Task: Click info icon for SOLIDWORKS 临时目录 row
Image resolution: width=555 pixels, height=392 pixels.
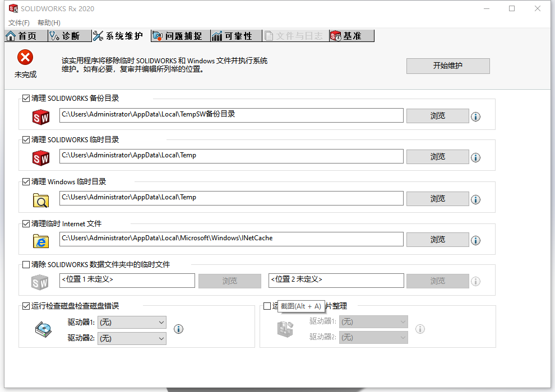Action: (476, 157)
